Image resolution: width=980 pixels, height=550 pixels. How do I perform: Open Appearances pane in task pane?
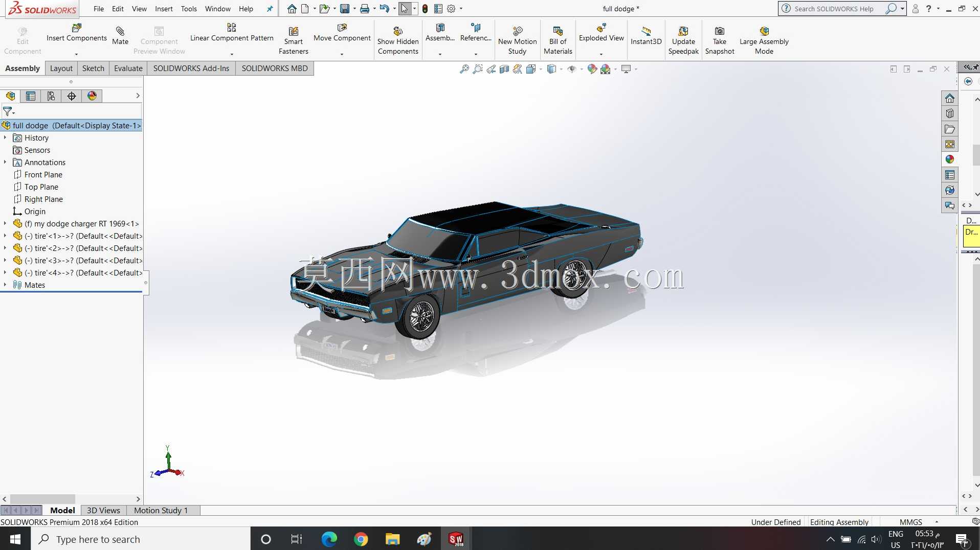[x=950, y=159]
